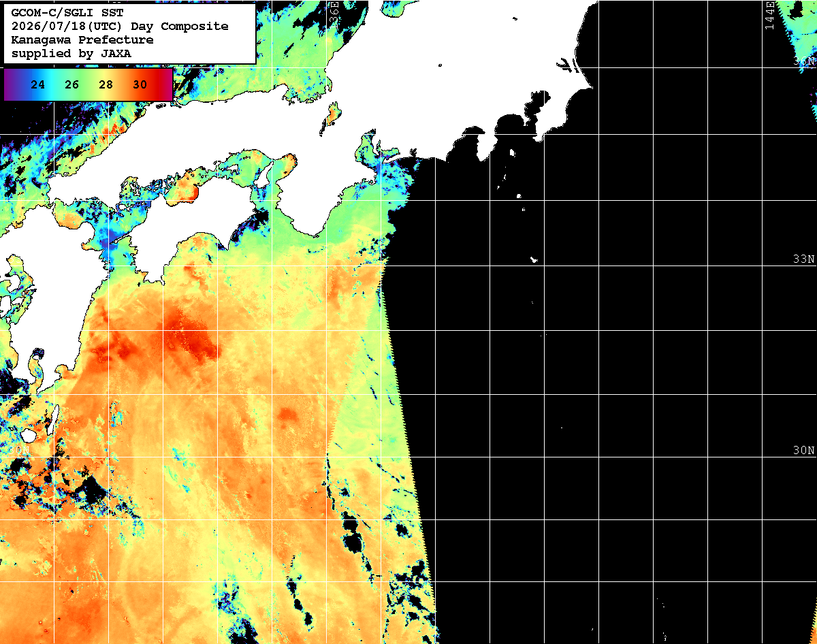Select the 2026/07/18(UTC) Day Composite date line
This screenshot has width=817, height=644.
120,27
